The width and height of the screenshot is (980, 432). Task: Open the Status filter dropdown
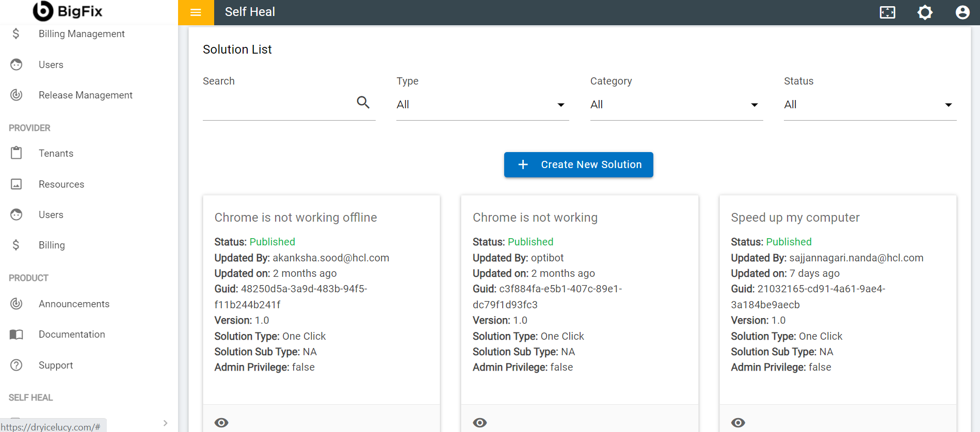pyautogui.click(x=870, y=105)
